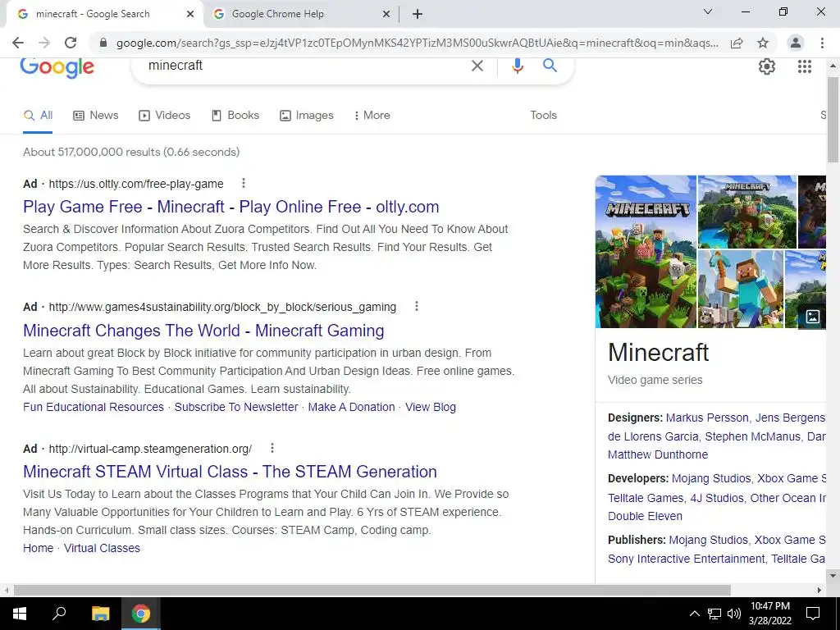Switch to the Videos tab
Screen dimensions: 840x630
click(164, 115)
